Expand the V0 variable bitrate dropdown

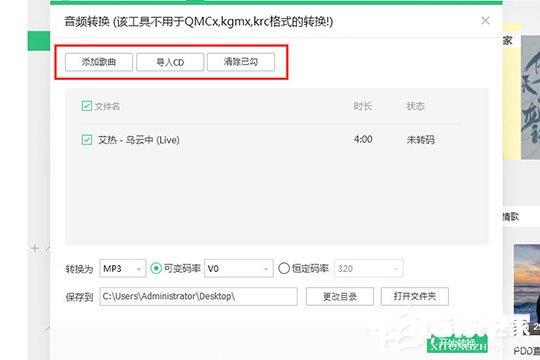pos(239,268)
